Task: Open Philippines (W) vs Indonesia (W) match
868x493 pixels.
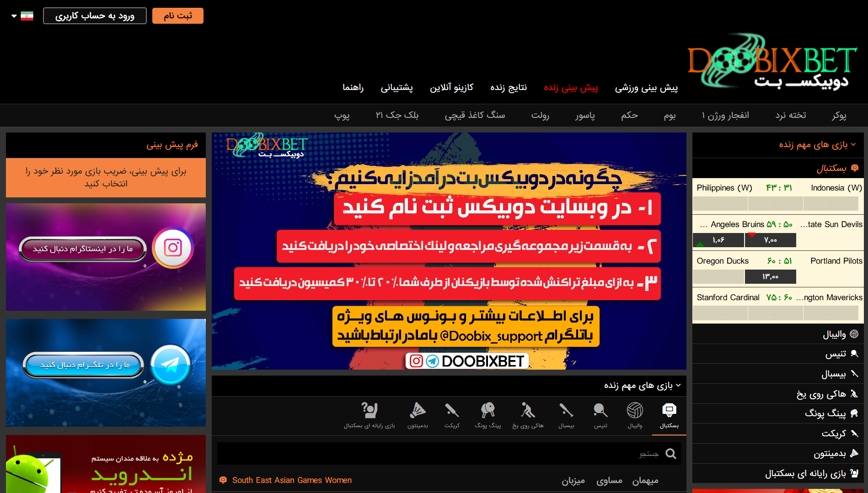Action: point(778,188)
